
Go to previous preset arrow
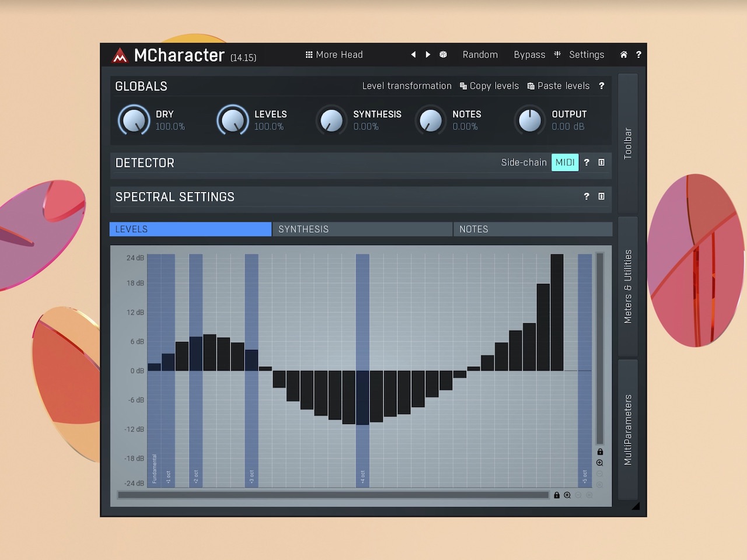click(x=413, y=54)
